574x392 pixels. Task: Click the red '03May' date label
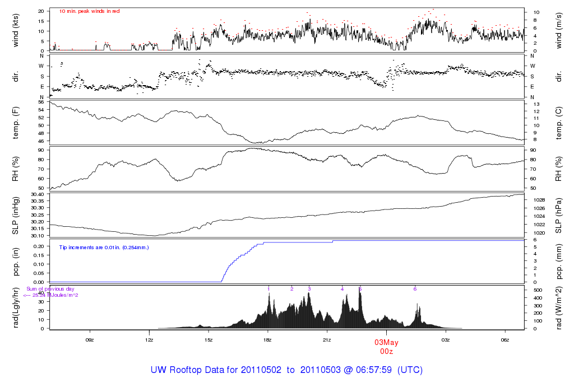tap(386, 343)
